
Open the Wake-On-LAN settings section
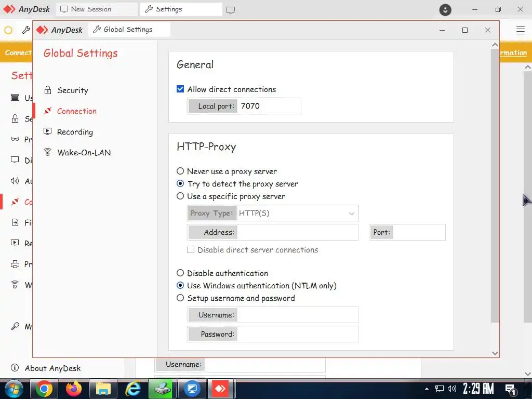84,152
